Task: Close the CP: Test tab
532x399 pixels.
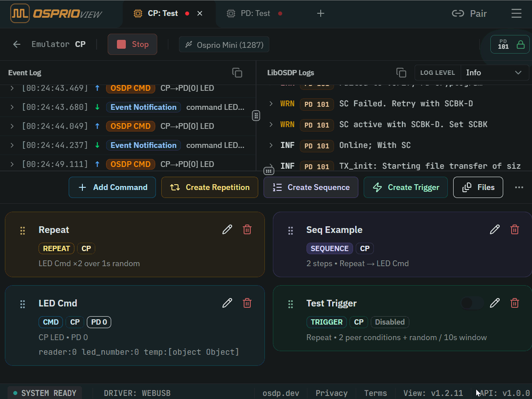Action: [200, 13]
